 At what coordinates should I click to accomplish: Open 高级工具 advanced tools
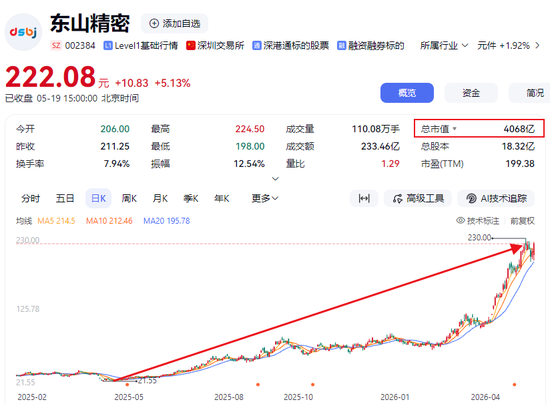coord(418,198)
